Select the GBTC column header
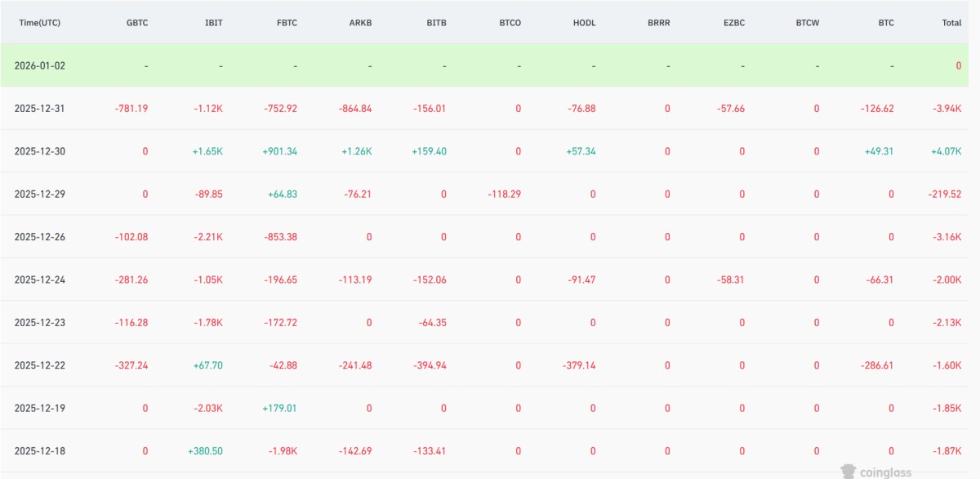This screenshot has width=980, height=479. tap(136, 23)
